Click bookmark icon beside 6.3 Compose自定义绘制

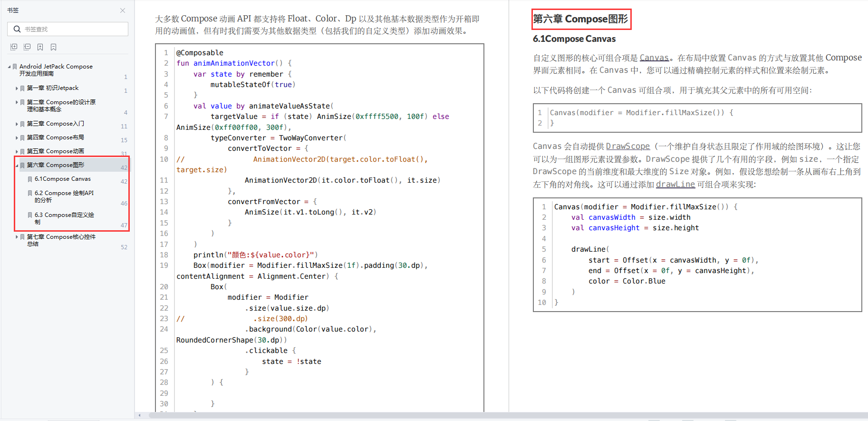click(30, 215)
